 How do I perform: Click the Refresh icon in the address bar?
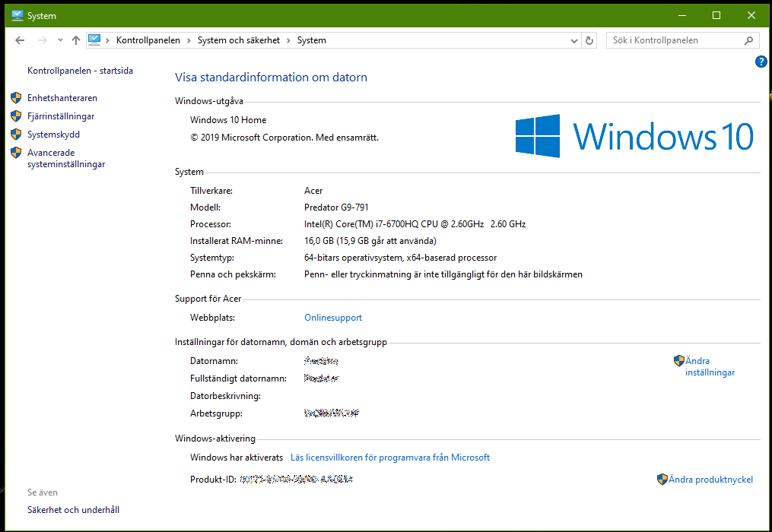point(589,40)
